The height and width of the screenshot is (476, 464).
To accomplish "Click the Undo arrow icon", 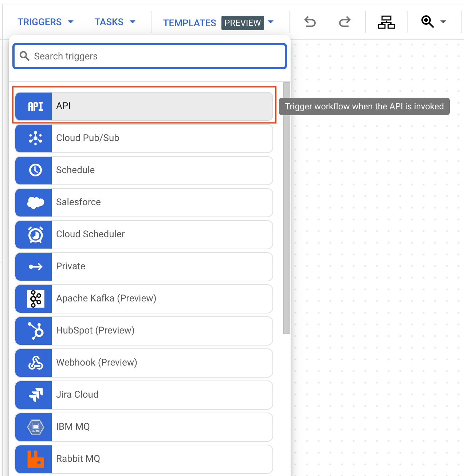I will pyautogui.click(x=310, y=22).
